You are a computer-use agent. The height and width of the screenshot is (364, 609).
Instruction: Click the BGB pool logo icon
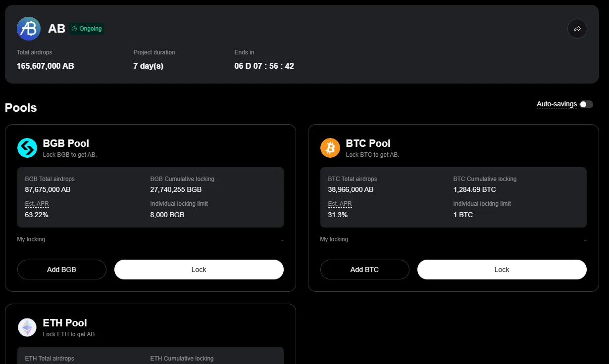point(27,148)
